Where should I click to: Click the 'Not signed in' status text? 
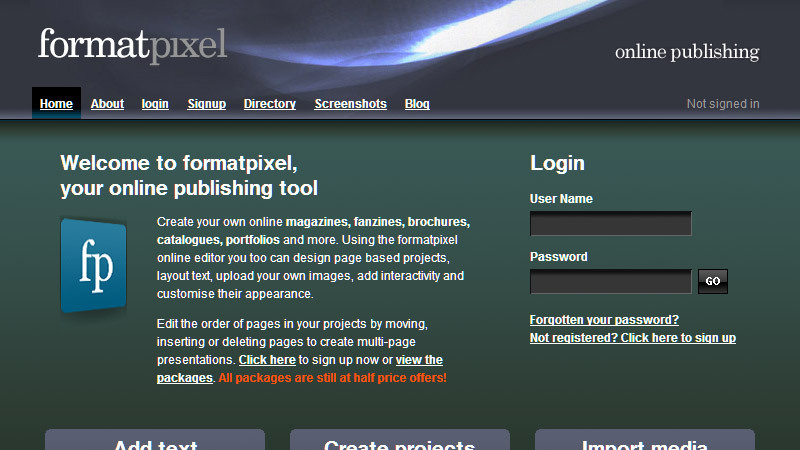point(723,104)
